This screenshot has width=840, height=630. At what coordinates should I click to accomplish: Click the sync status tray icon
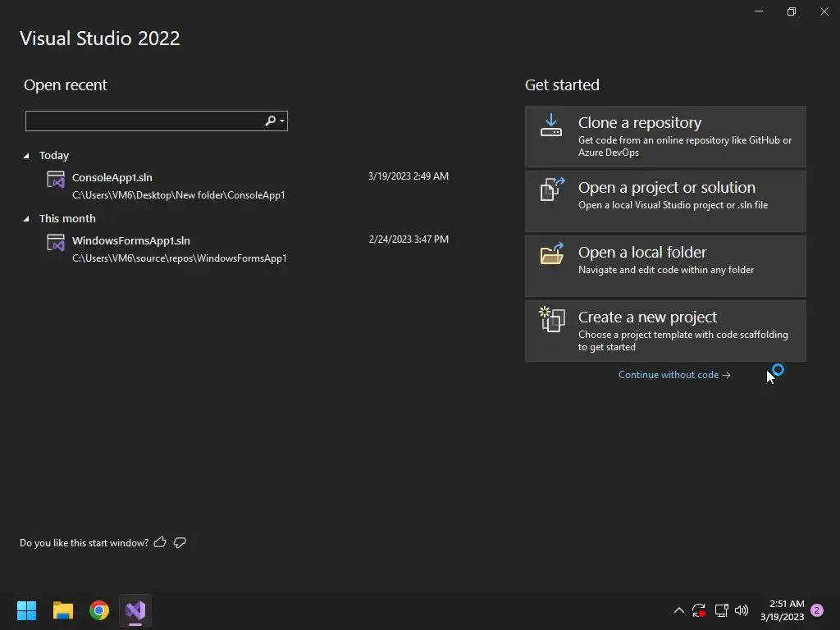[x=699, y=610]
